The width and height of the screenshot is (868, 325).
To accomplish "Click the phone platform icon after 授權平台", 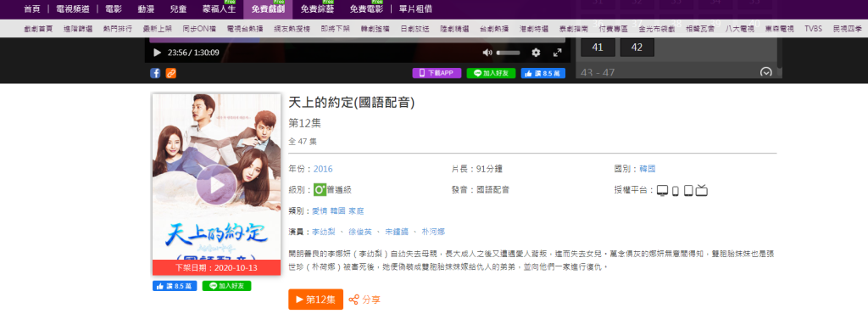I will click(x=676, y=191).
